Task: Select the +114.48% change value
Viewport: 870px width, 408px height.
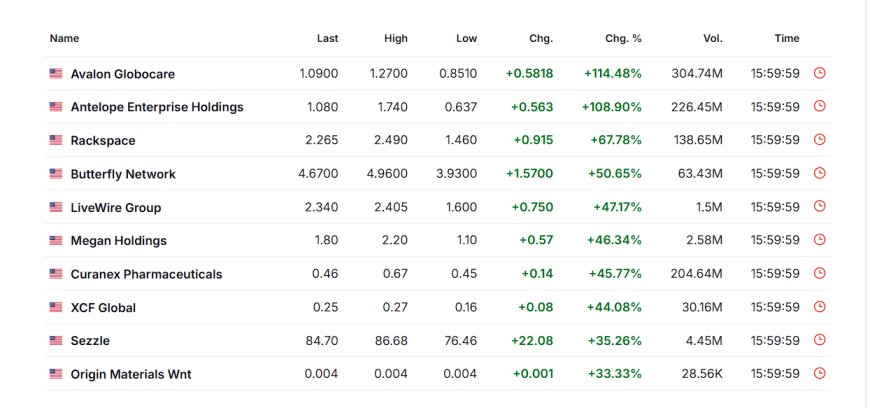Action: click(x=613, y=73)
